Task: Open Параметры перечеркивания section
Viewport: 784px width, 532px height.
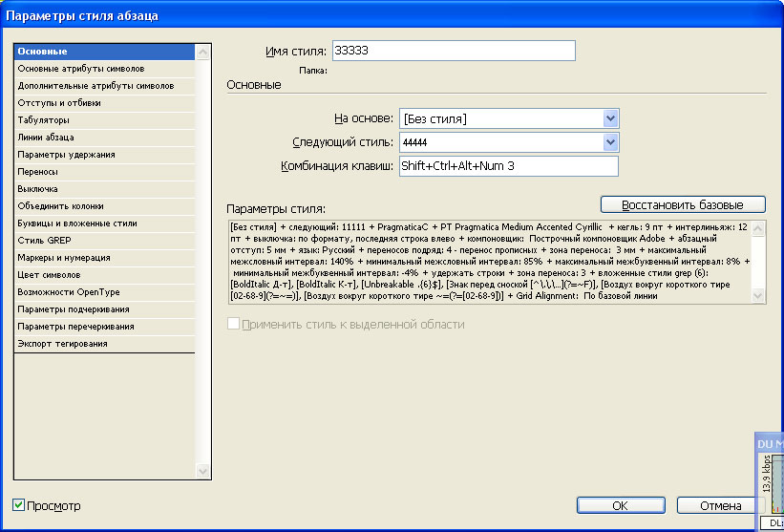Action: (104, 327)
